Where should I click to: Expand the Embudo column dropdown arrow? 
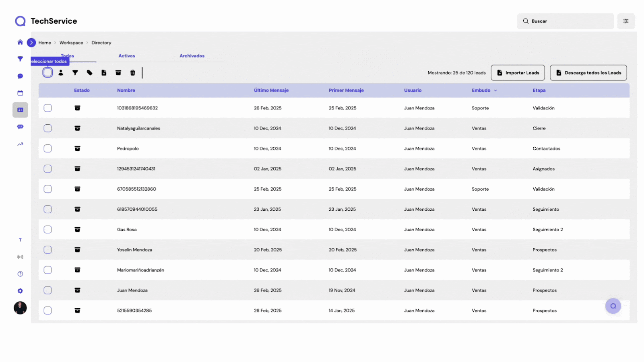(495, 90)
